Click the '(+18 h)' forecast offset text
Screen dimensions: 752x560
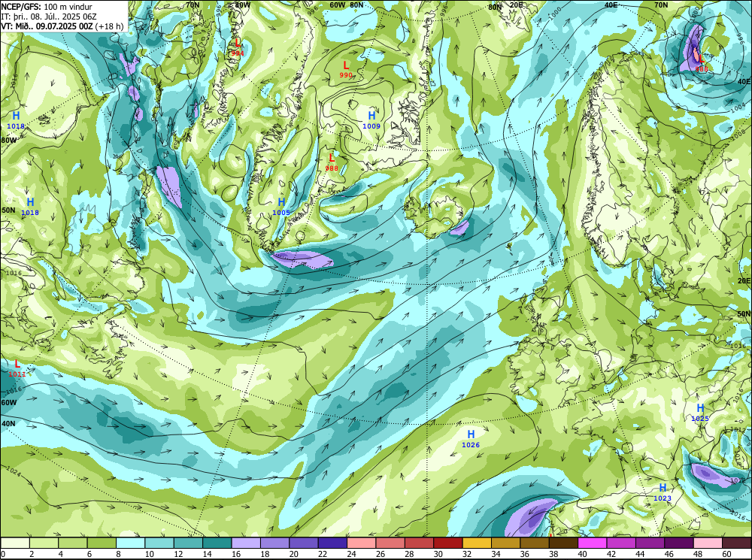pyautogui.click(x=109, y=26)
